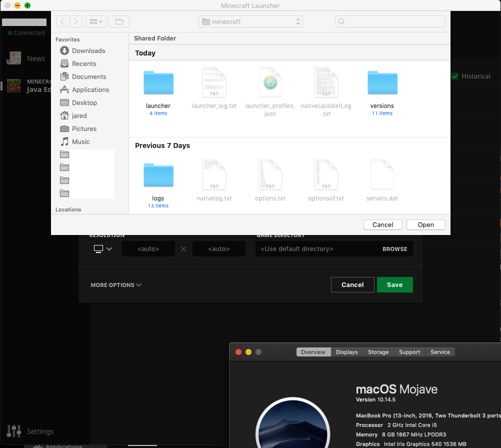Viewport: 501px width, 448px height.
Task: Click the file dialog search field
Action: coord(390,21)
